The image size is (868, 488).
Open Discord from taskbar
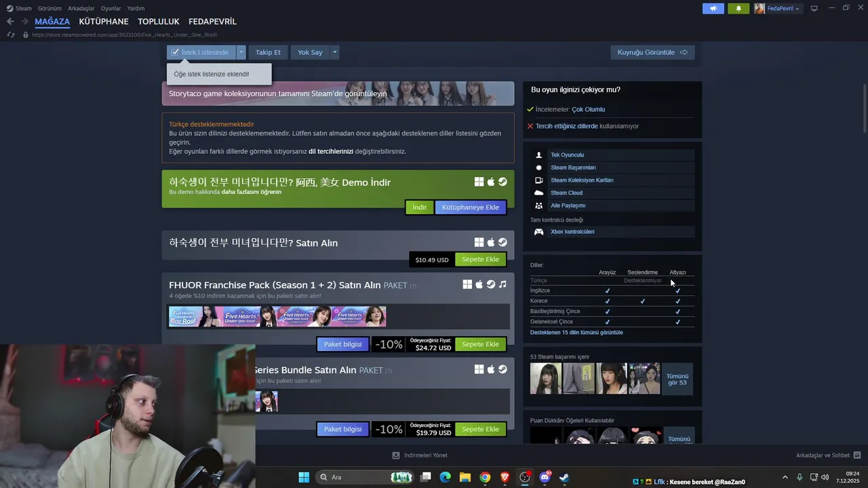click(x=545, y=477)
